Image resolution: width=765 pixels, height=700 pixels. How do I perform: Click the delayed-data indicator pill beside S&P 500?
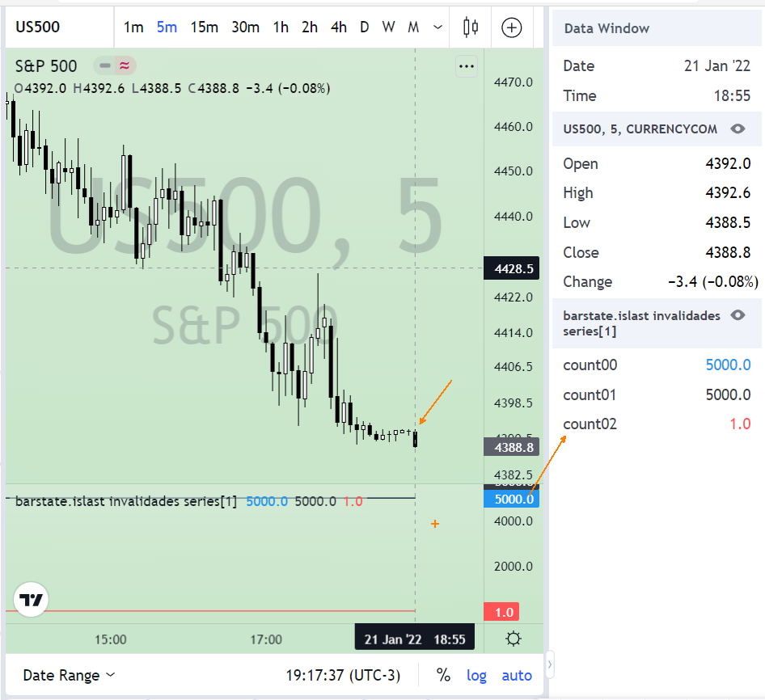pyautogui.click(x=115, y=65)
